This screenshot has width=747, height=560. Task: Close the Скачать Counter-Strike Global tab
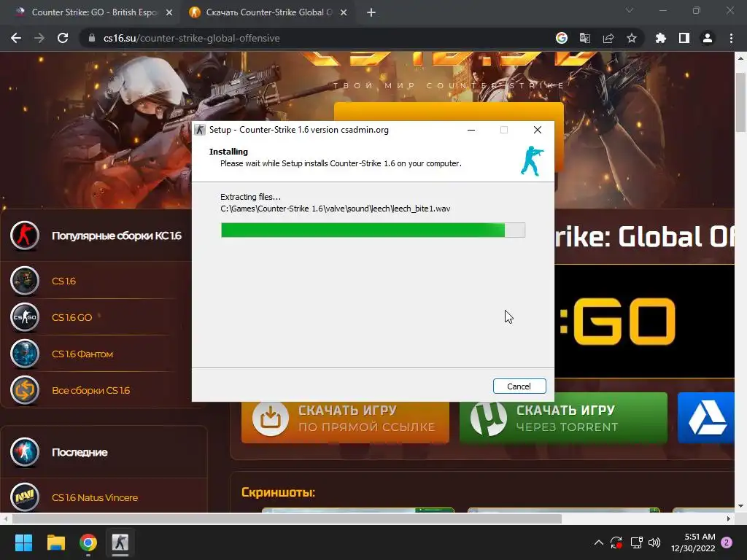click(x=344, y=13)
